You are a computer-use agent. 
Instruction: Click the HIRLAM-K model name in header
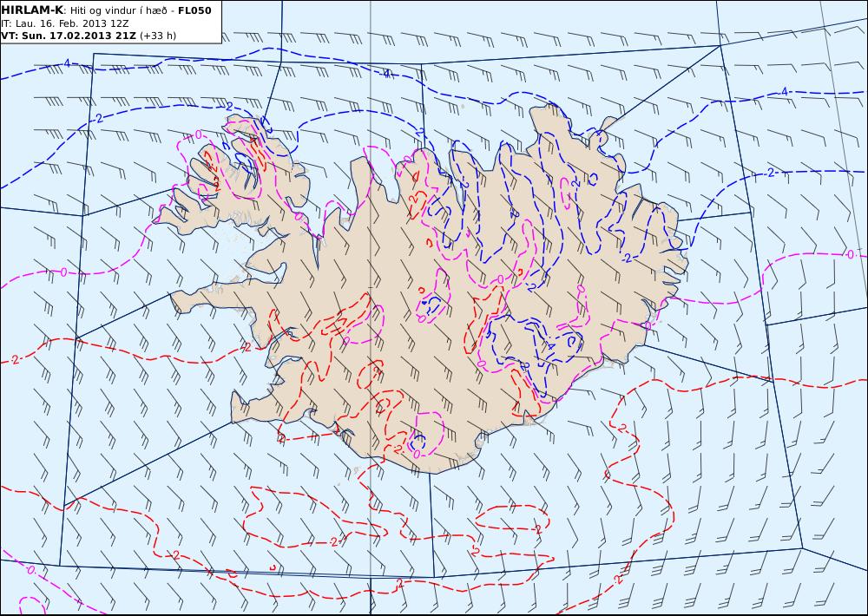point(33,10)
